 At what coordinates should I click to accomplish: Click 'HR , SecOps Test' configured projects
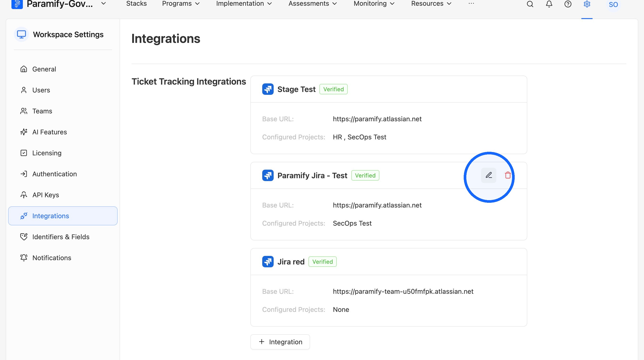[x=359, y=137]
